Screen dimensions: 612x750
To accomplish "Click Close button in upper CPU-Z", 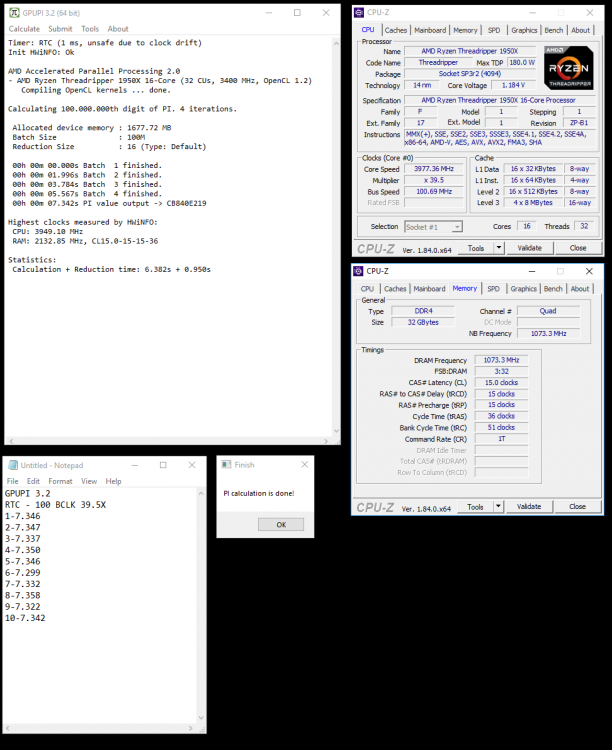I will coord(578,248).
